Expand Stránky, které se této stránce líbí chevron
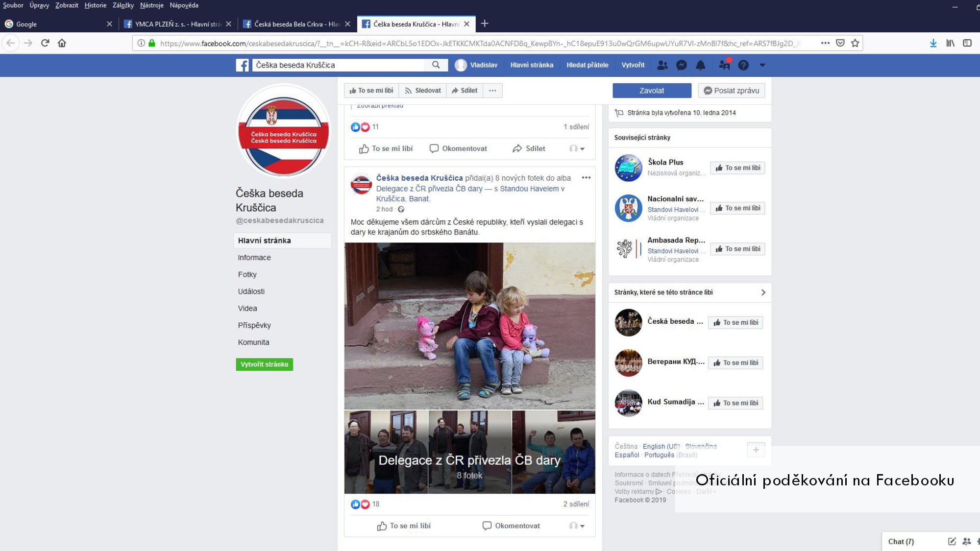 [x=763, y=292]
